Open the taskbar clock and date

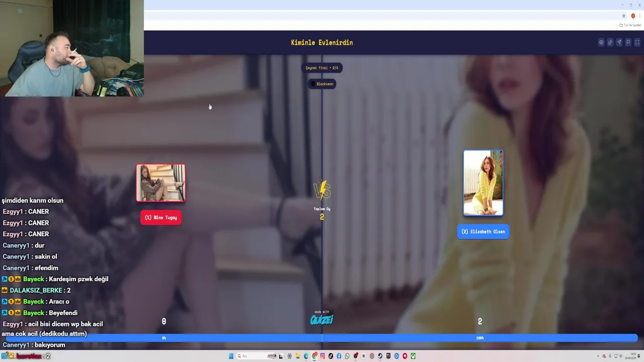pyautogui.click(x=631, y=356)
